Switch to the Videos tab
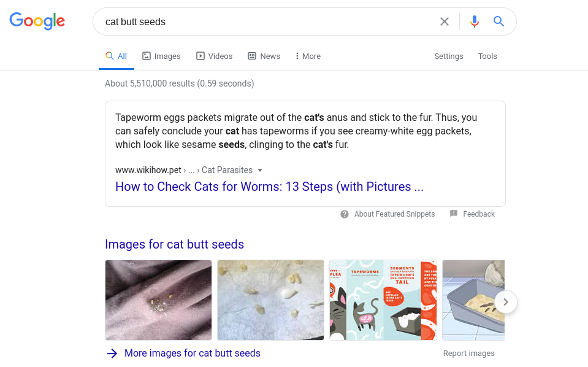Viewport: 588px width, 367px height. (x=214, y=56)
